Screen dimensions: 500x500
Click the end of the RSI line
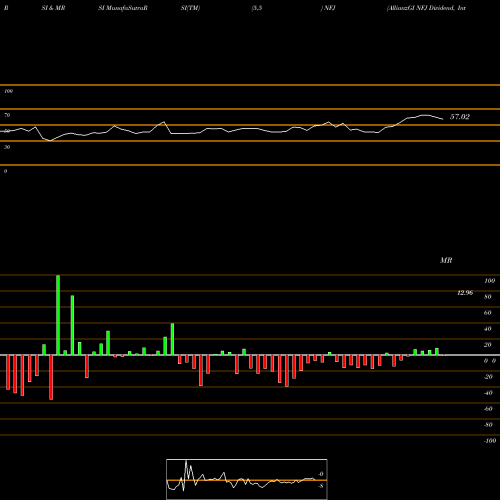(443, 119)
